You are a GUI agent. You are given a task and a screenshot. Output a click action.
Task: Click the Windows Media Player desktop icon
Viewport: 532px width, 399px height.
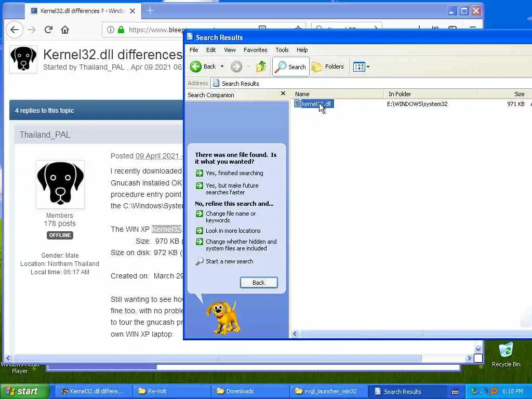20,367
